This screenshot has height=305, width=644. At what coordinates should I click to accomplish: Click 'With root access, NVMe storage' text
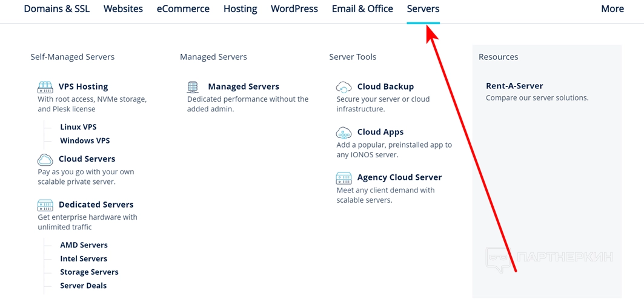(93, 104)
